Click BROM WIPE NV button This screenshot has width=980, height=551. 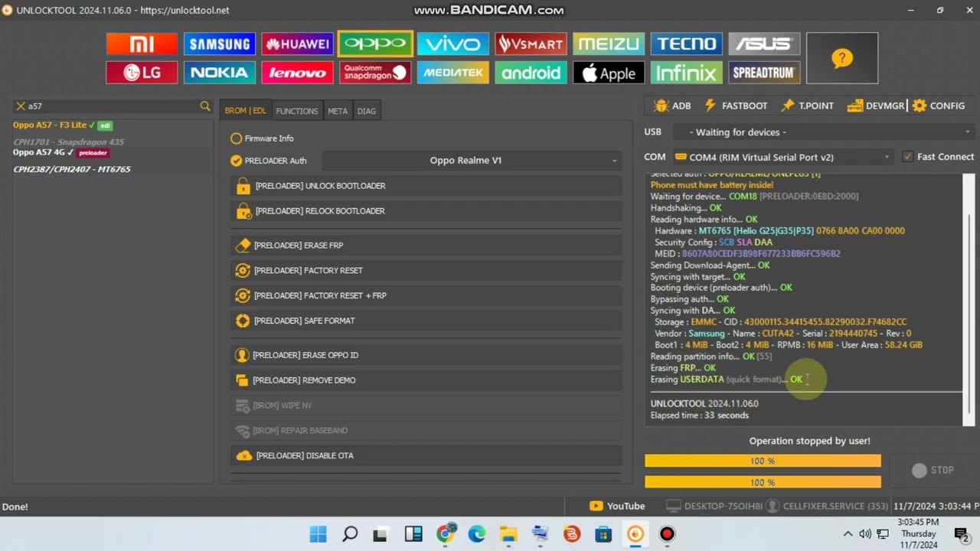click(426, 406)
